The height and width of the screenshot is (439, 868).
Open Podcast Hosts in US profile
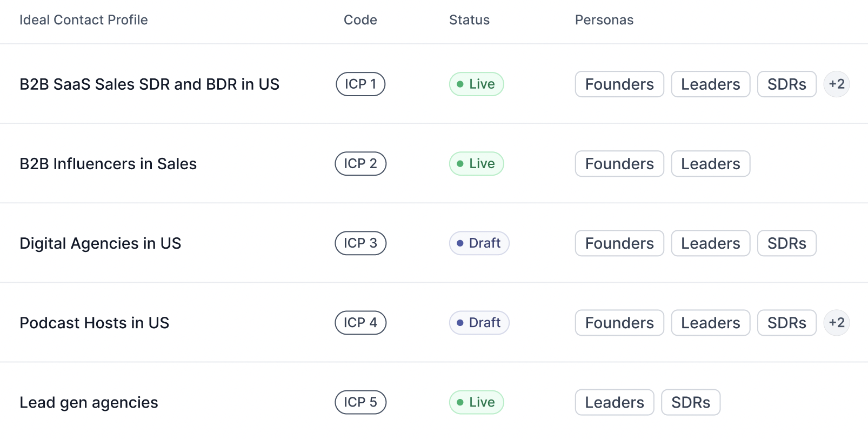pos(94,323)
